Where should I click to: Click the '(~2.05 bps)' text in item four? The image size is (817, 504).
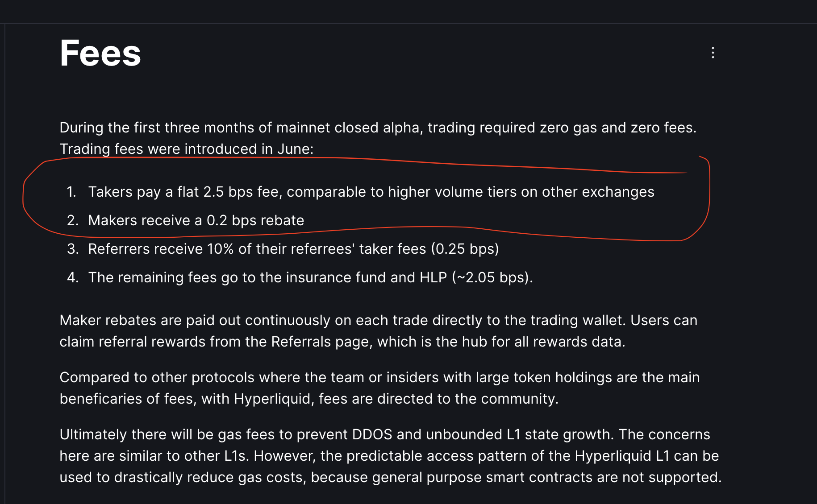[x=492, y=277]
